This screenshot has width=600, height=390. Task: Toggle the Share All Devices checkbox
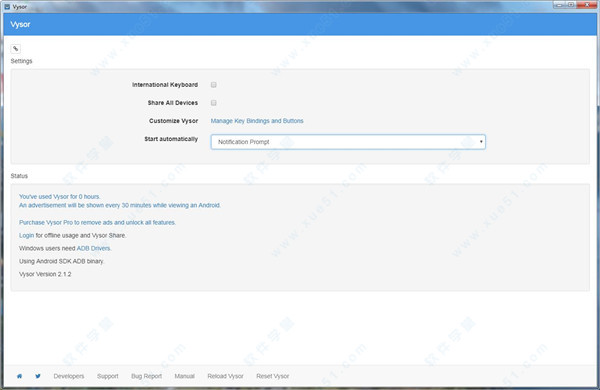pyautogui.click(x=214, y=103)
